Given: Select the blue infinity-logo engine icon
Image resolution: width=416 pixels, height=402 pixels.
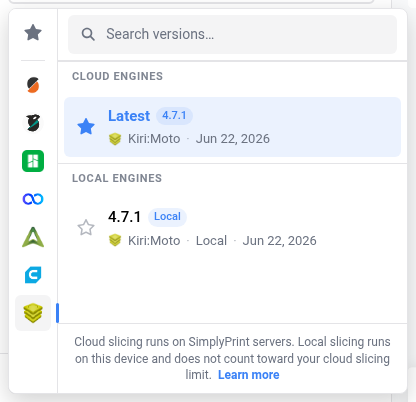Looking at the screenshot, I should 33,199.
